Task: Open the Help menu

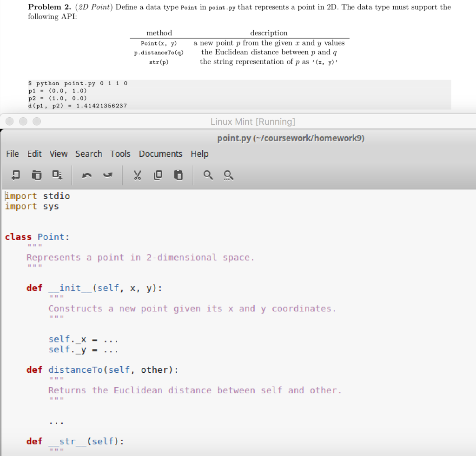Action: (x=199, y=154)
